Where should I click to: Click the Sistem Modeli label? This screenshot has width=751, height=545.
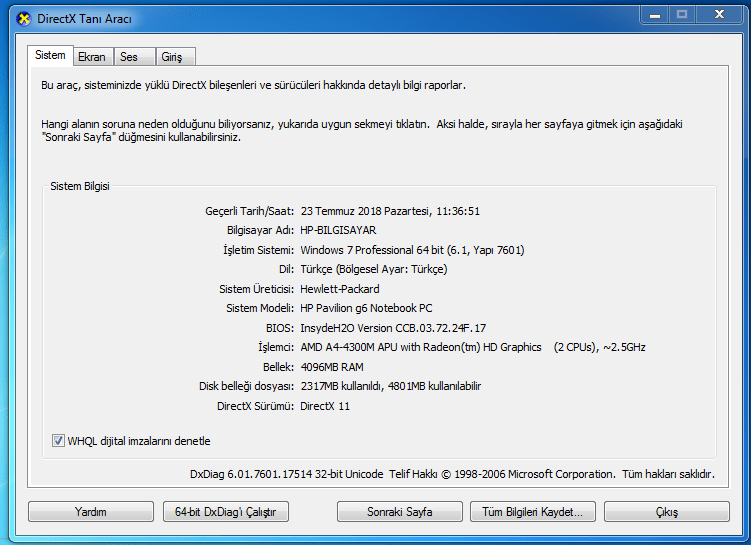point(260,308)
